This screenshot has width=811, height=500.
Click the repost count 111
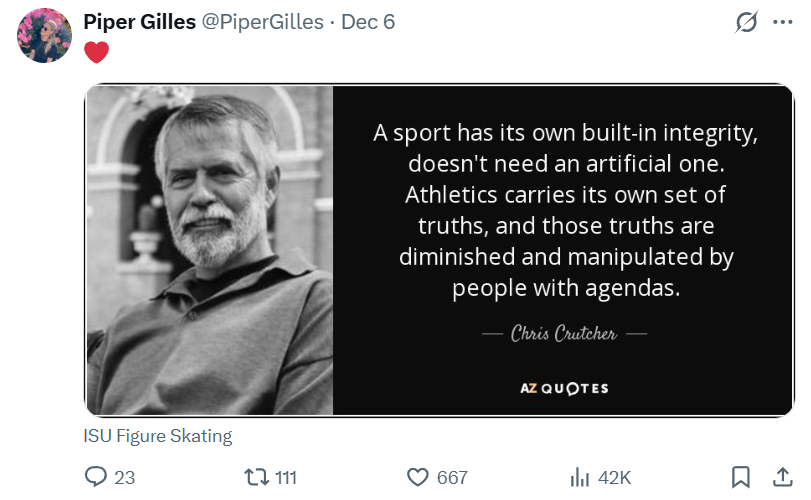coord(285,478)
